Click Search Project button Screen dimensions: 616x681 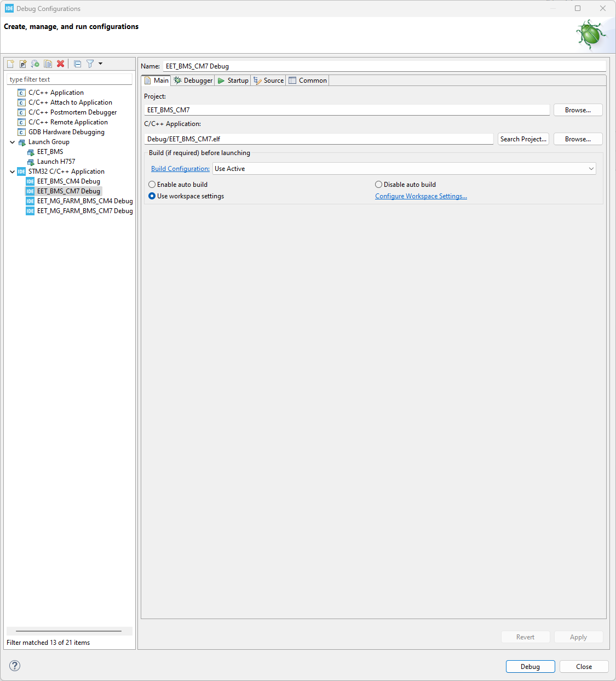point(523,139)
